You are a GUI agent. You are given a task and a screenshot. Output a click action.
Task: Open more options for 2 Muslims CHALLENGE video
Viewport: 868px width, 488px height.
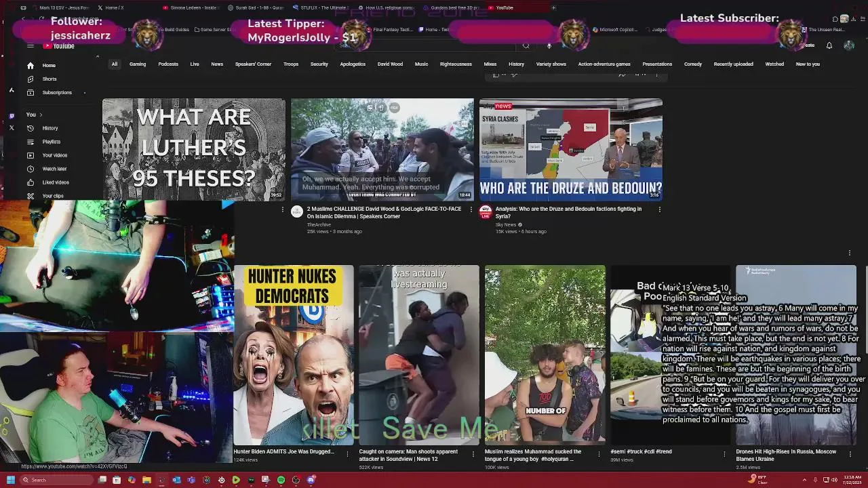(x=471, y=209)
